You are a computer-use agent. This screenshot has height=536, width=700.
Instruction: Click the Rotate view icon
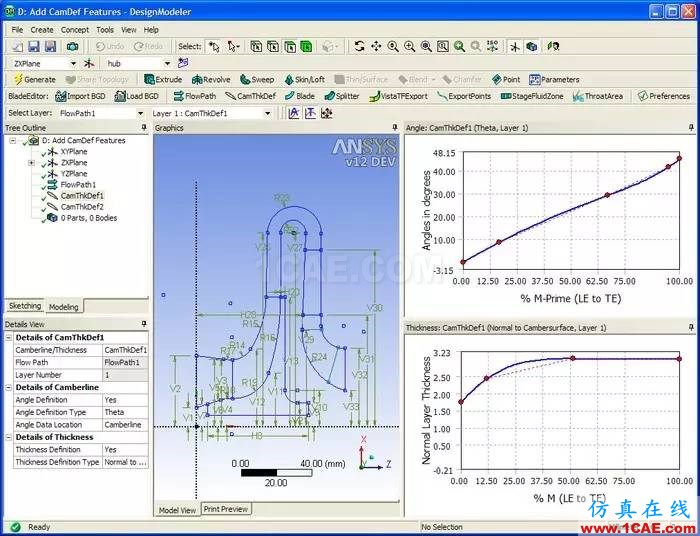click(x=359, y=46)
